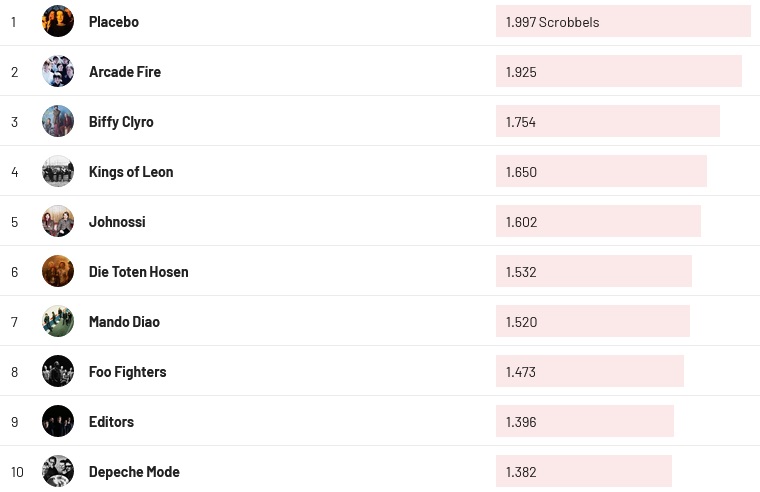Select the 1.925 scrobble count bar
Viewport: 760px width, 492px height.
pyautogui.click(x=618, y=71)
